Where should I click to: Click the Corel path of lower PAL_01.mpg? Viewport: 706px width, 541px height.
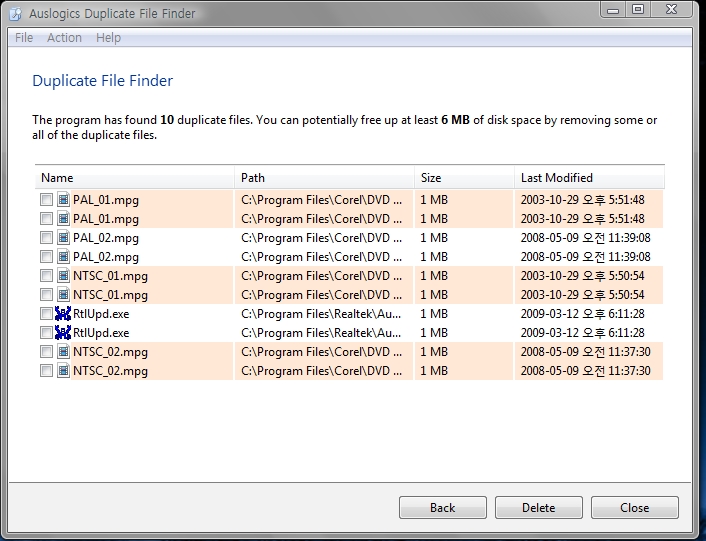click(321, 219)
